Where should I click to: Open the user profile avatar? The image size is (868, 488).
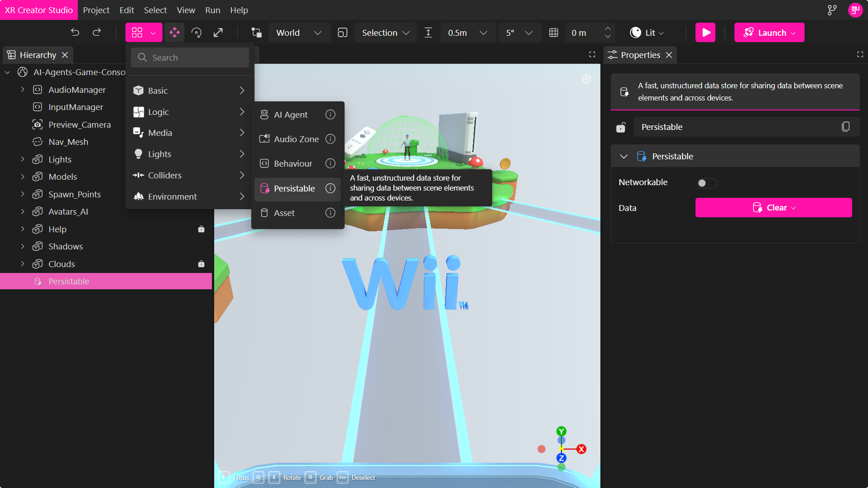click(855, 10)
